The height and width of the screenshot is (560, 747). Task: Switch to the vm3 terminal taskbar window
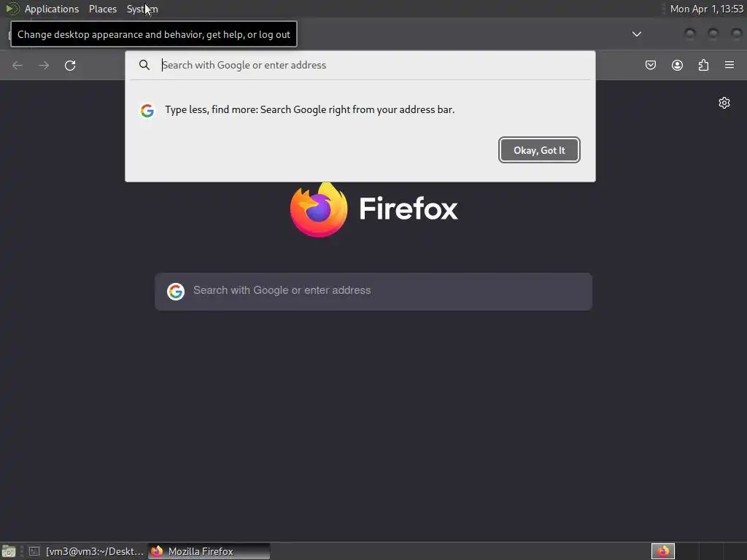[x=86, y=551]
